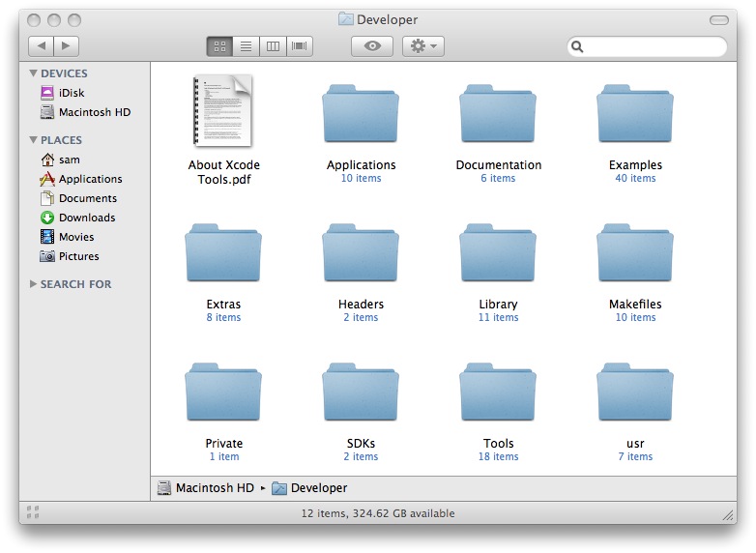This screenshot has height=553, width=756.
Task: Click the "40 items" count under Examples
Action: [635, 179]
